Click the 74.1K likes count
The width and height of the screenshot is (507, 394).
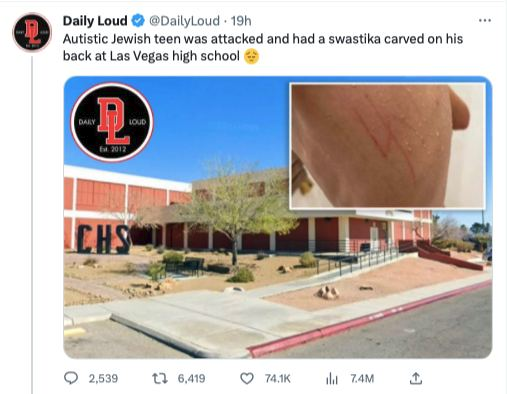point(278,378)
